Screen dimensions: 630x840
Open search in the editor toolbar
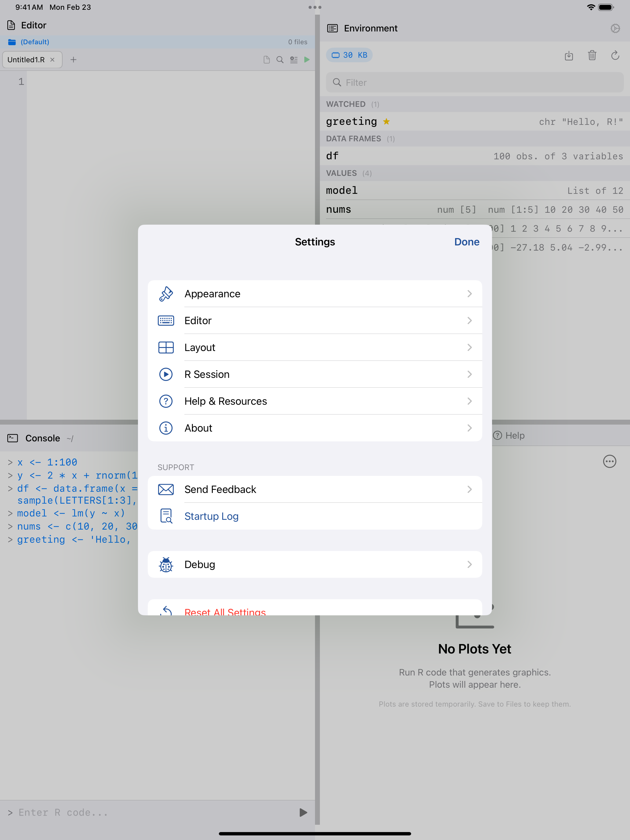(280, 60)
